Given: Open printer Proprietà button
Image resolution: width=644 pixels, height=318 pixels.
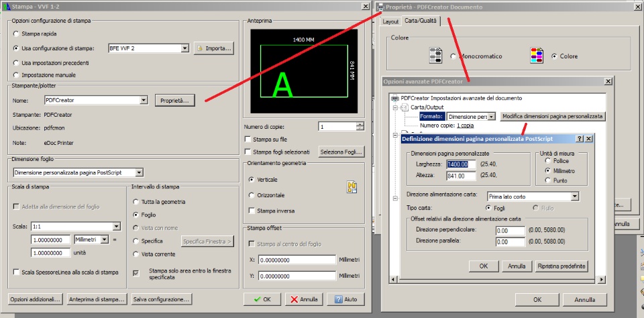Looking at the screenshot, I should pyautogui.click(x=174, y=100).
